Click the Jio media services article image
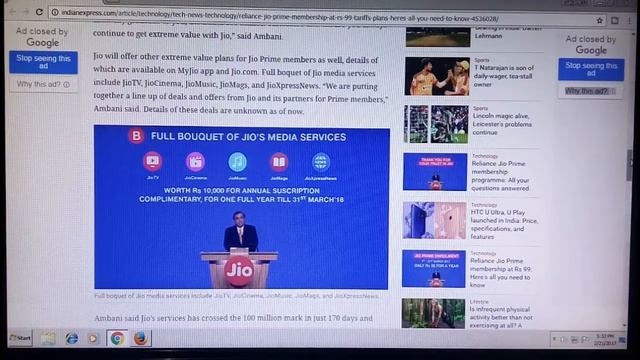 click(241, 207)
